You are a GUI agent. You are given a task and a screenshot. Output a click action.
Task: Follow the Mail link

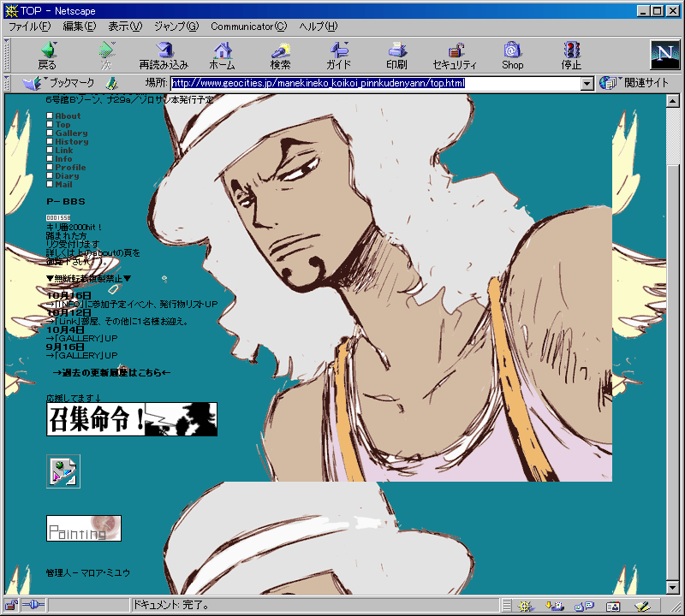pos(63,184)
